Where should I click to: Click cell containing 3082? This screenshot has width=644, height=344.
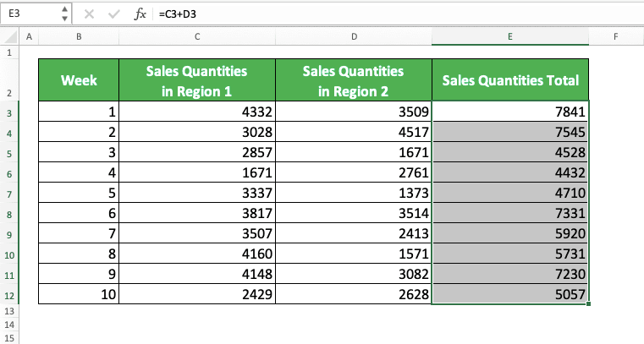click(354, 274)
